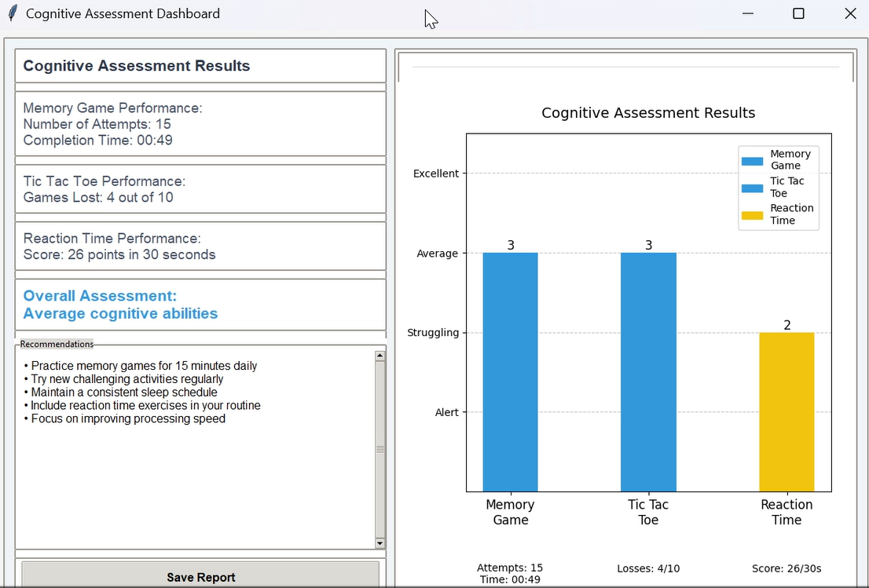Click the Memory Game blue legend swatch

(752, 161)
